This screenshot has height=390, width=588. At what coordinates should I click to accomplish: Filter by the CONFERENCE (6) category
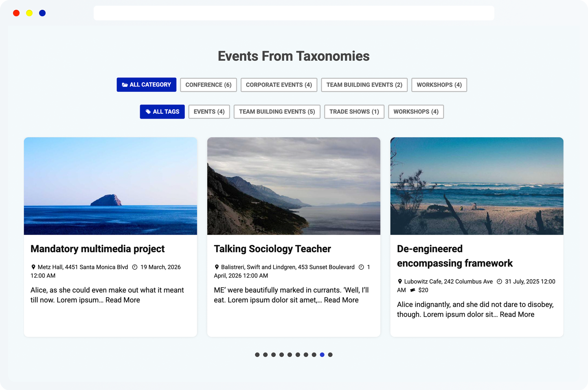click(x=208, y=85)
